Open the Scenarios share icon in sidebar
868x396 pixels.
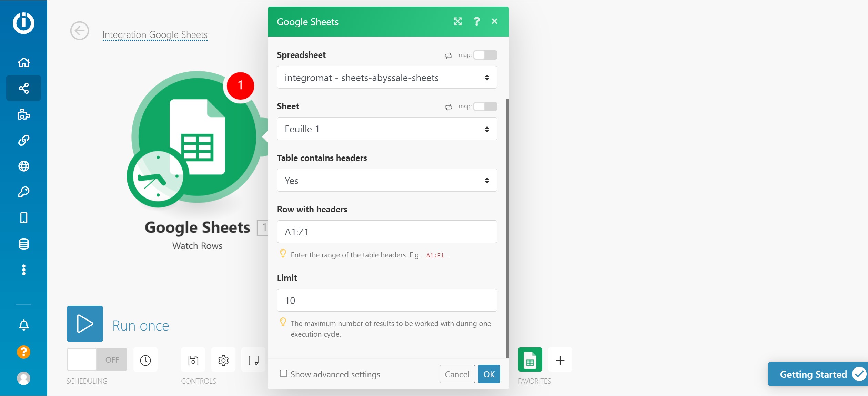pos(23,88)
